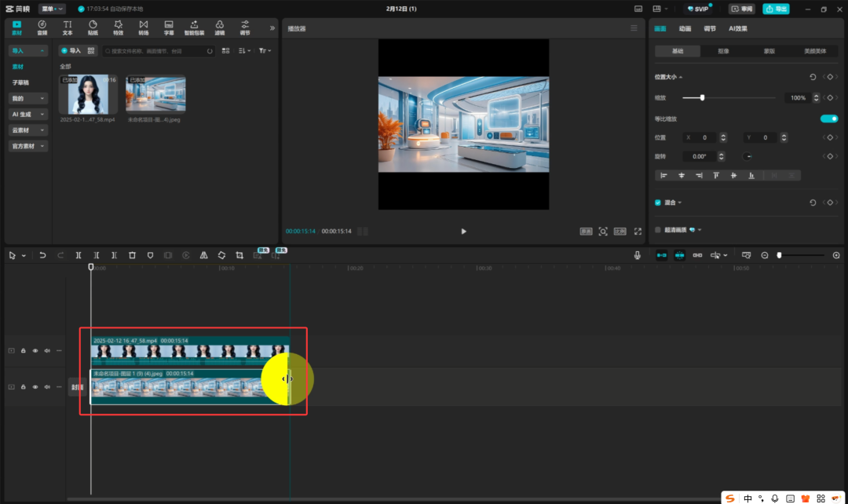848x504 pixels.
Task: Open the 贴纸 stickers panel
Action: point(93,27)
